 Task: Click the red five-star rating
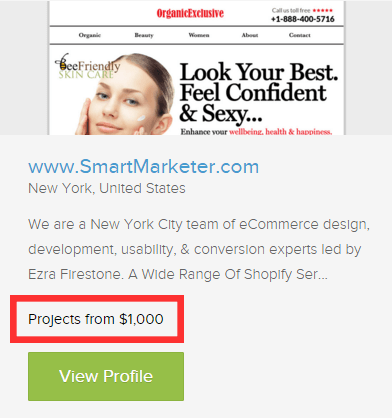pos(322,10)
